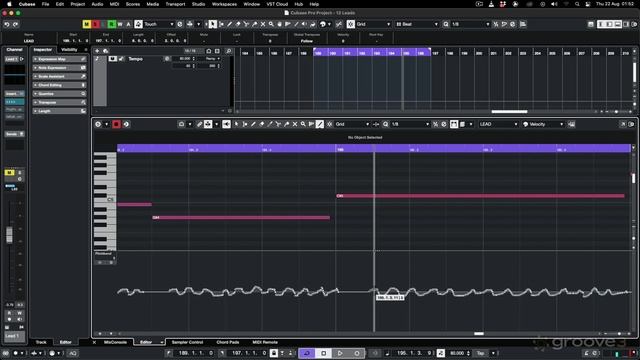640x360 pixels.
Task: Open the MIDI menu in menu bar
Action: [114, 4]
